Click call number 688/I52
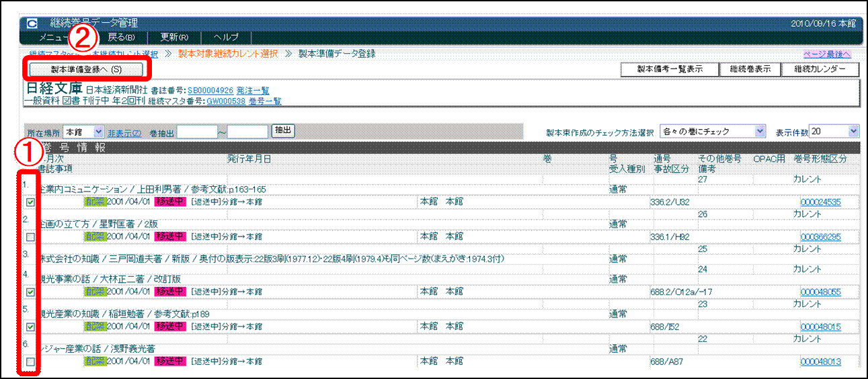The height and width of the screenshot is (379, 868). click(664, 327)
